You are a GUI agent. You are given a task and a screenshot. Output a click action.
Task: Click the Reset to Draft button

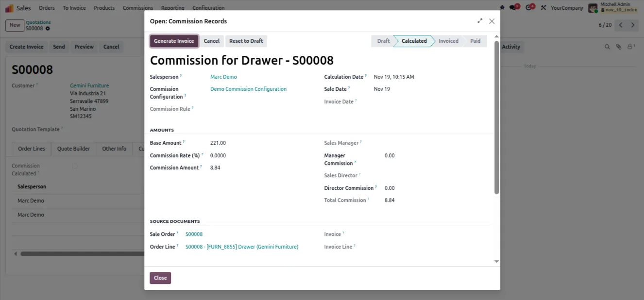246,41
